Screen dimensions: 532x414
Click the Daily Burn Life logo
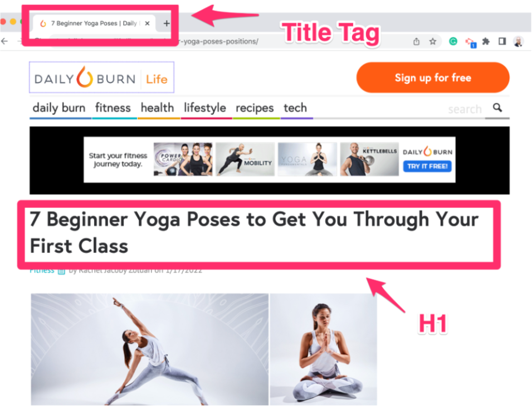coord(102,77)
